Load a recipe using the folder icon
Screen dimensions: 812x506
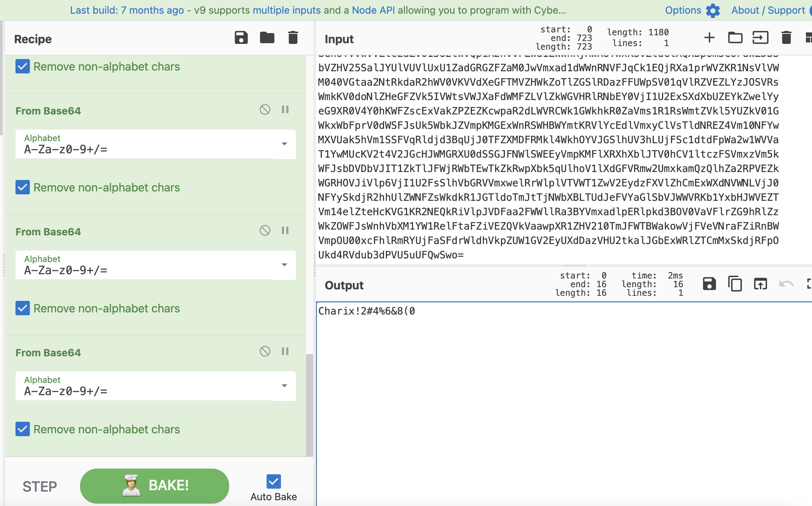coord(267,37)
